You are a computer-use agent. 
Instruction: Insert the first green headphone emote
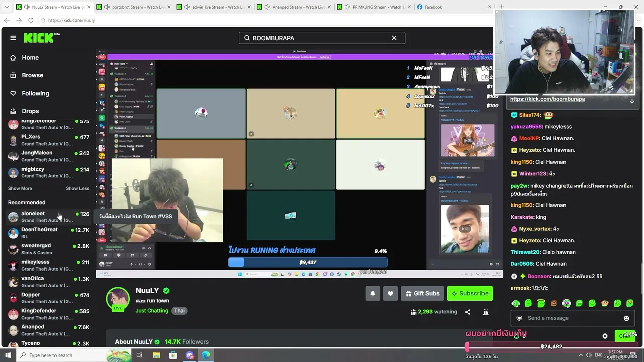pos(515,303)
